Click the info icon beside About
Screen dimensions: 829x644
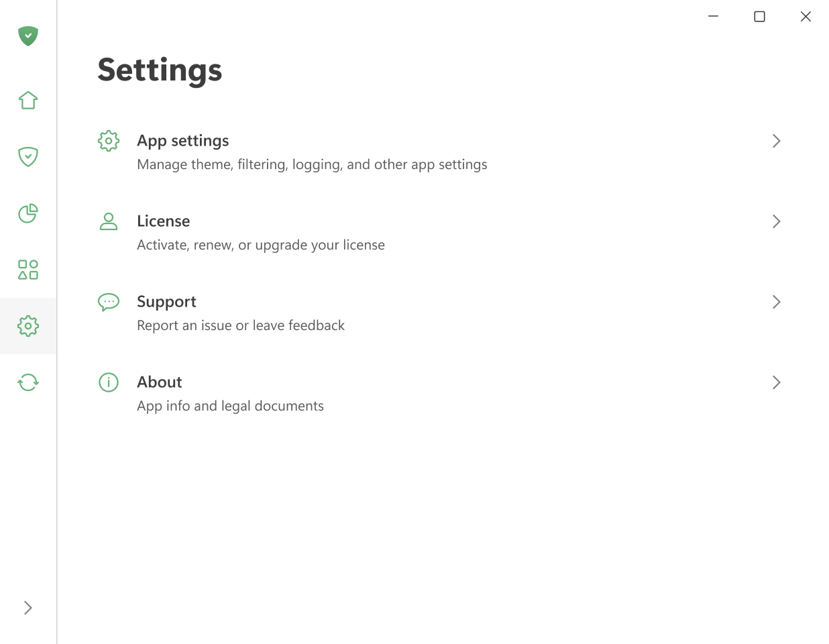tap(109, 382)
